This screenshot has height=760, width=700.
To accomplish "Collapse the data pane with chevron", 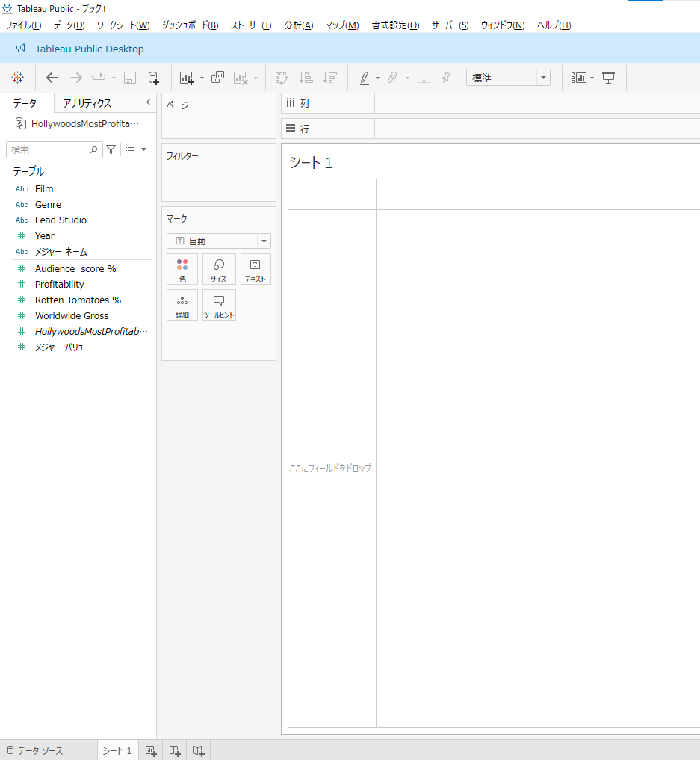I will click(148, 102).
